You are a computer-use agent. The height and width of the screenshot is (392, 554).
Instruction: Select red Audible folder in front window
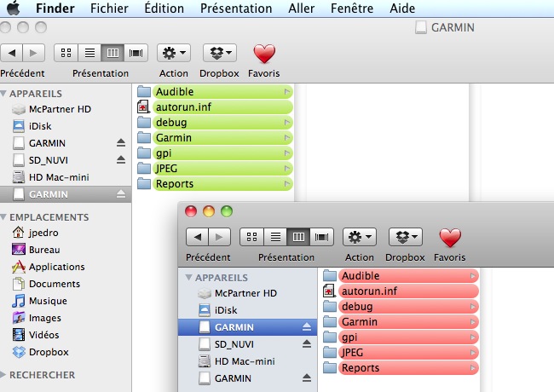click(401, 276)
